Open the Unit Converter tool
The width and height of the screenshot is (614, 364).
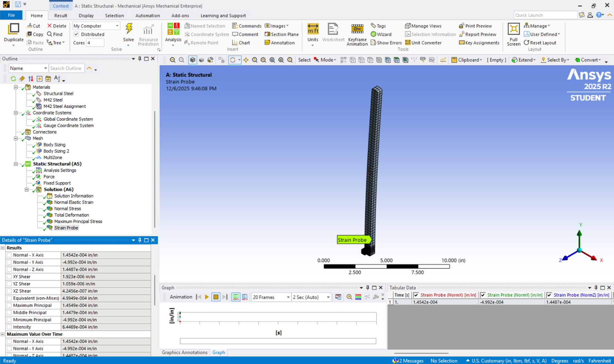[x=423, y=43]
